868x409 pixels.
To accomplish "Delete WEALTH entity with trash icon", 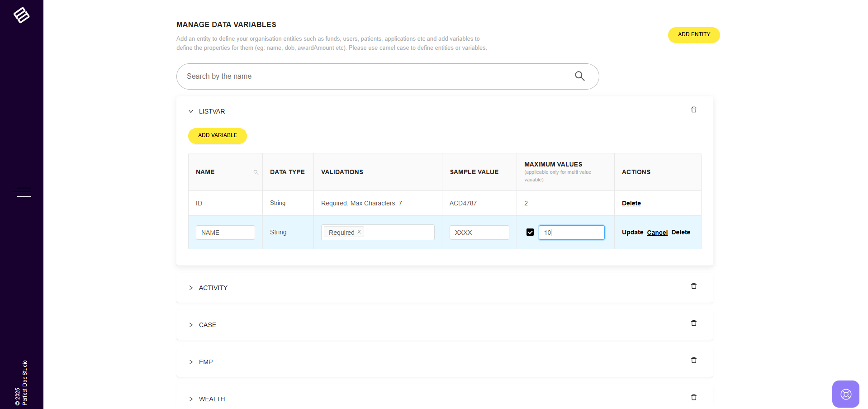I will coord(693,398).
